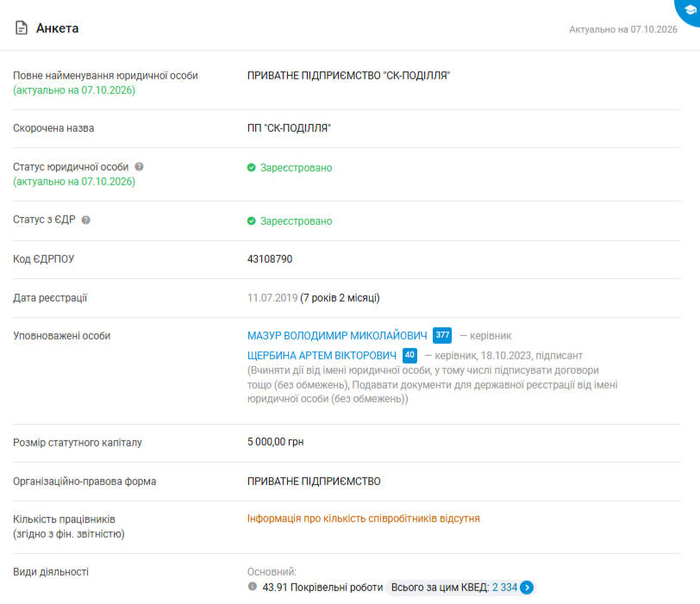Open ЩЕРБИНА АРТЕМ ВІКТОРОВИЧ profile link
Screen dimensions: 700x604
pyautogui.click(x=322, y=356)
